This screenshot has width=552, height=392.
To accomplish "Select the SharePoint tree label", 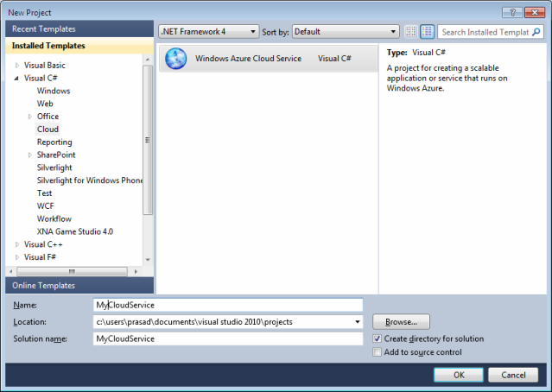I will (56, 155).
